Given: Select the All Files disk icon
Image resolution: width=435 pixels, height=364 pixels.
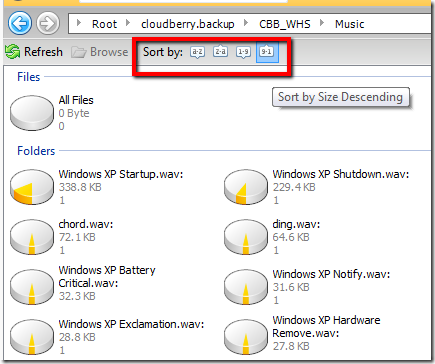Looking at the screenshot, I should coord(32,113).
